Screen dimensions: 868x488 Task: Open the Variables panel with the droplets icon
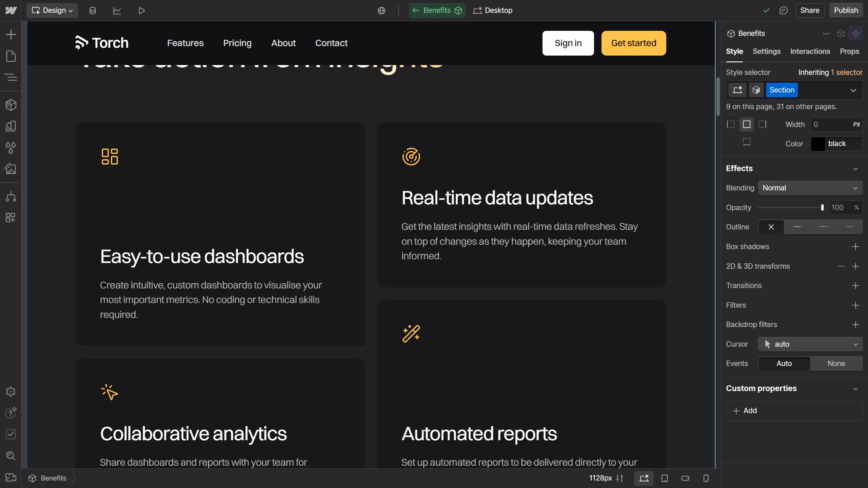(11, 147)
